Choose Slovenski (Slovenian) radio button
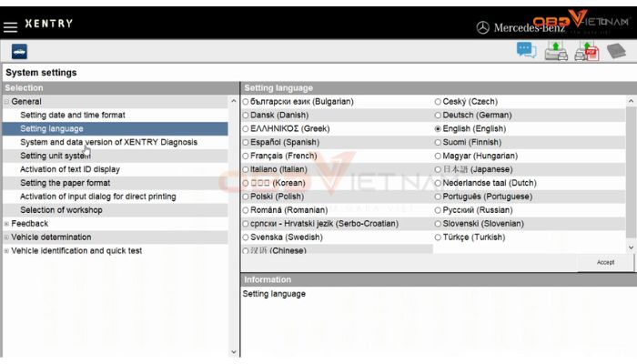The height and width of the screenshot is (364, 637). pyautogui.click(x=438, y=224)
